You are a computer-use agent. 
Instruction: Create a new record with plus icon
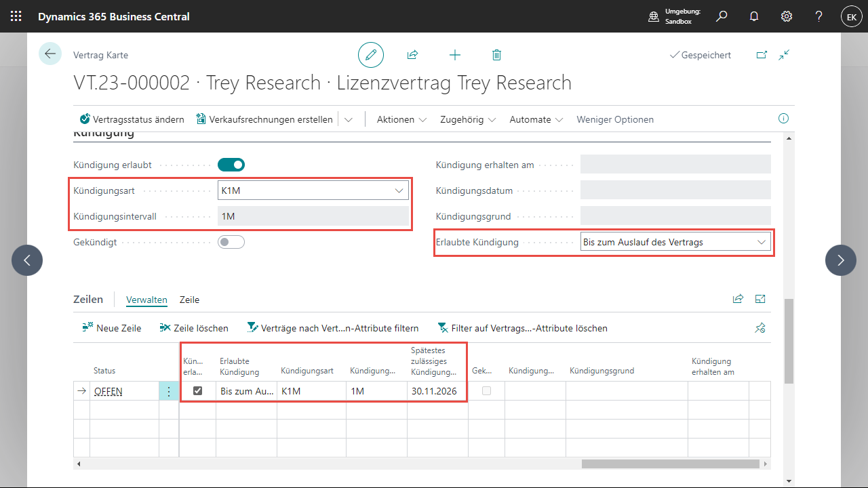tap(455, 55)
